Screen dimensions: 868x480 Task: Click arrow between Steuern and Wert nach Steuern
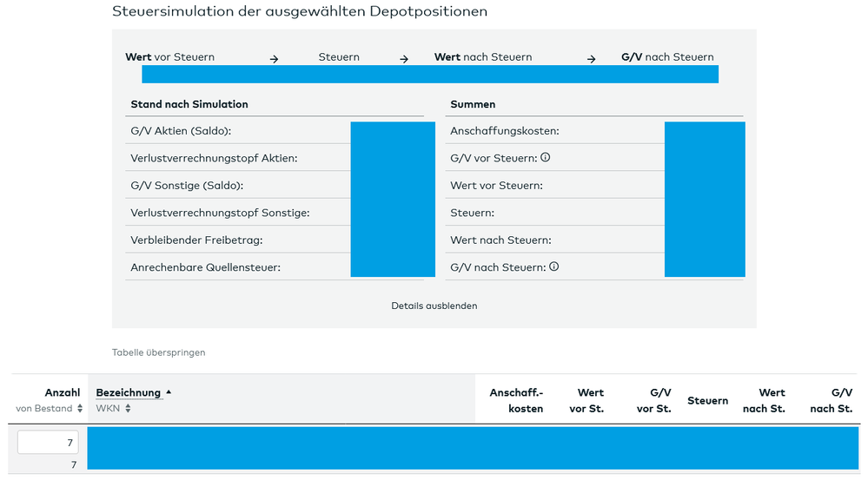pyautogui.click(x=404, y=59)
